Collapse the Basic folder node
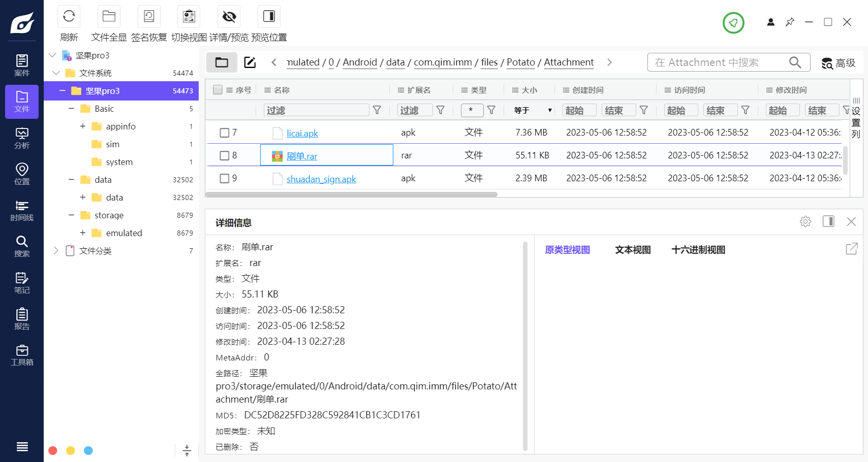Viewport: 868px width, 462px height. click(x=71, y=108)
